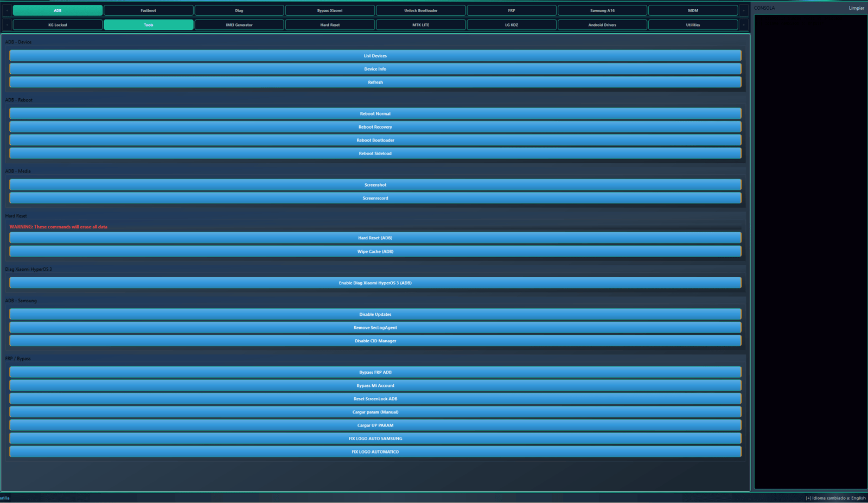
Task: Select the Samsung A16 tab
Action: (x=602, y=10)
